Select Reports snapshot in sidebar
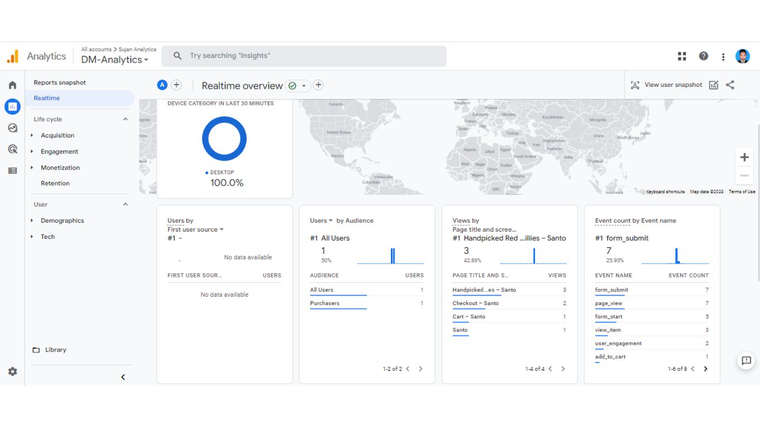 59,82
